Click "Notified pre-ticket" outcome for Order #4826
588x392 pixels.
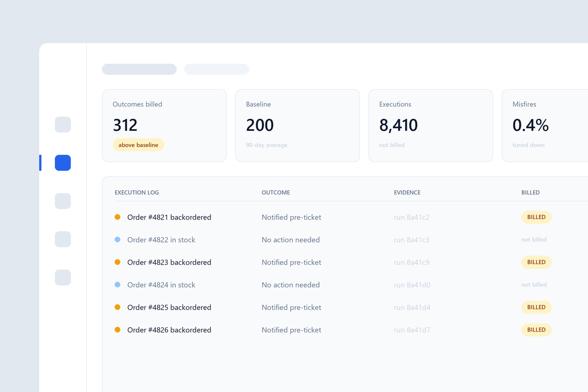[292, 330]
